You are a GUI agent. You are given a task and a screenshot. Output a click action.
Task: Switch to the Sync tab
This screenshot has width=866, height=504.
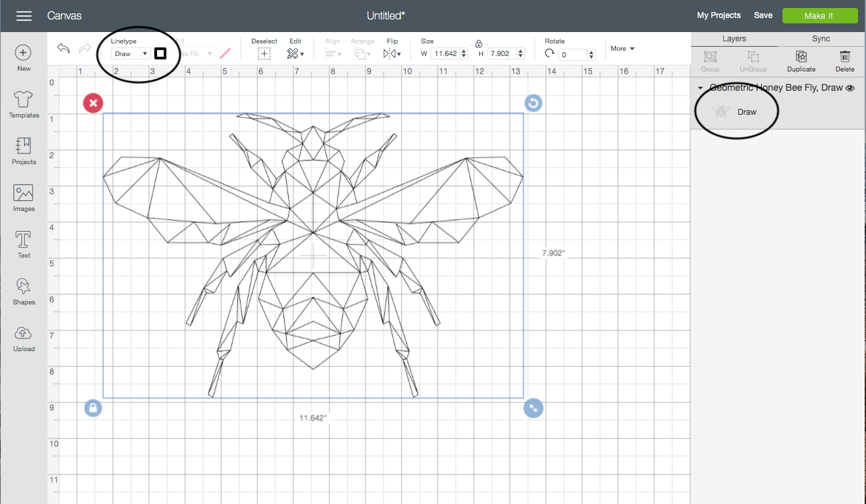821,39
